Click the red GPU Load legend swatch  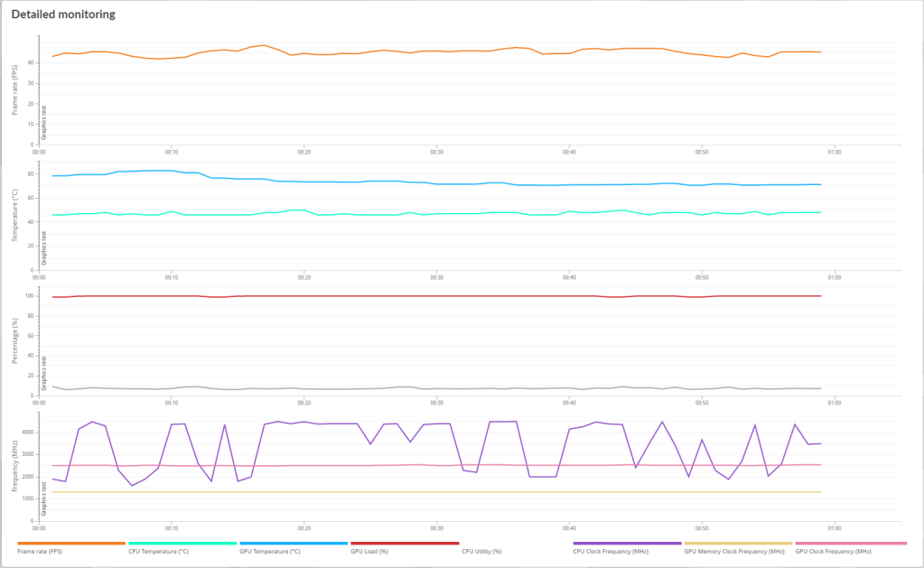coord(405,543)
